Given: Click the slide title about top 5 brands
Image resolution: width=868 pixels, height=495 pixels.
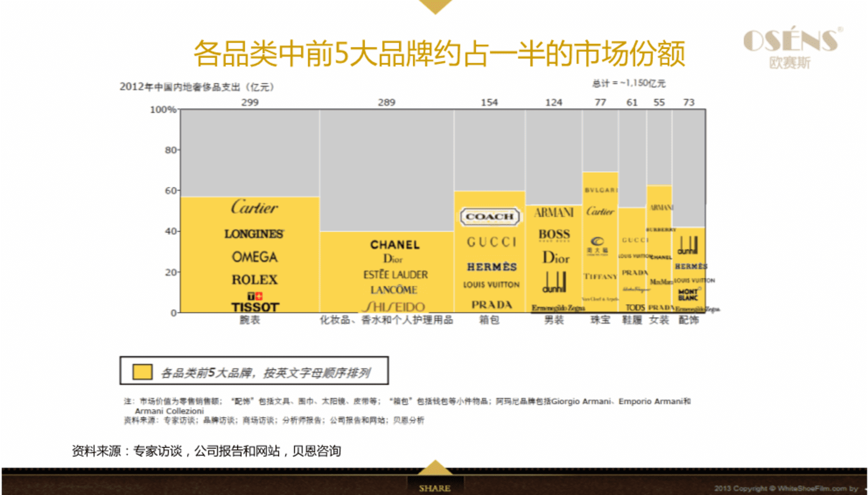Looking at the screenshot, I should click(439, 53).
